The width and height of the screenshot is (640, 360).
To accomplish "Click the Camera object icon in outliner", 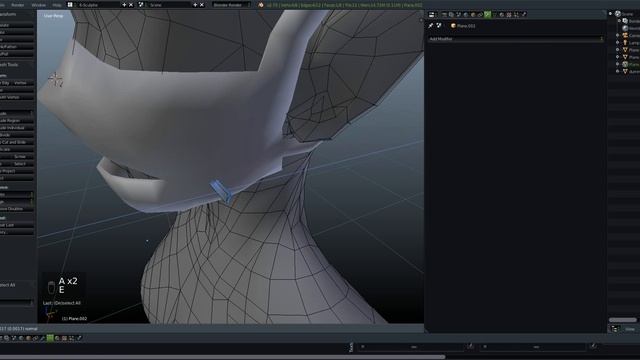I will coord(625,36).
